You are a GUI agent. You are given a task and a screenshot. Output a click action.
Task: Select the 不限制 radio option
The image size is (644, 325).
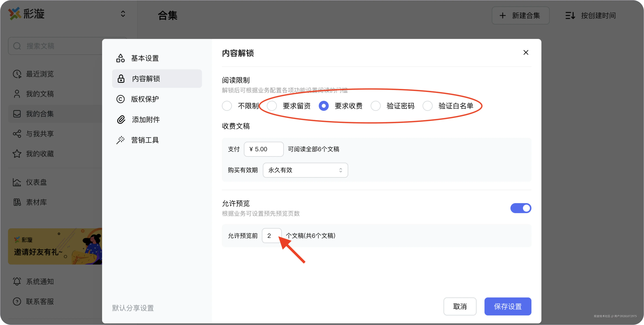pyautogui.click(x=227, y=106)
